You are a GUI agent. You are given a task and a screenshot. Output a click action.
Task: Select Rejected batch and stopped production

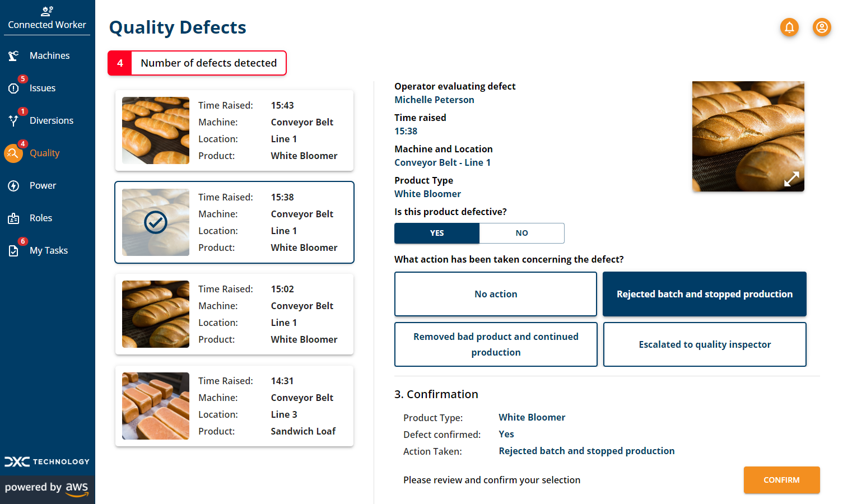705,294
